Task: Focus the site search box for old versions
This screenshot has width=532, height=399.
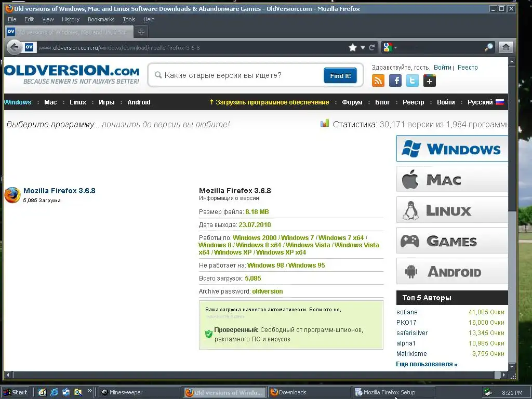Action: pyautogui.click(x=237, y=75)
